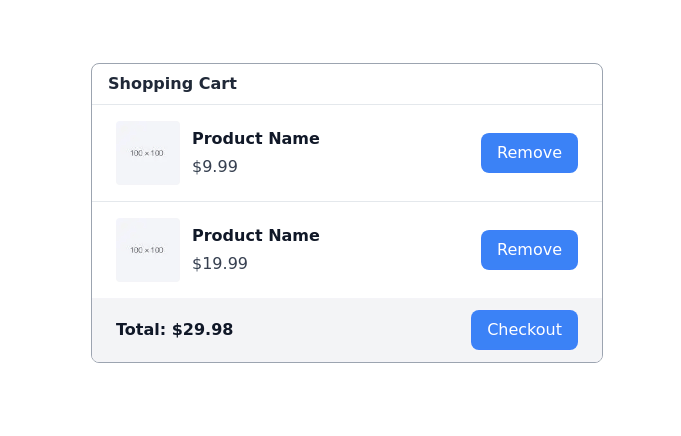The height and width of the screenshot is (436, 681).
Task: Select the $19.99 price text
Action: [220, 264]
